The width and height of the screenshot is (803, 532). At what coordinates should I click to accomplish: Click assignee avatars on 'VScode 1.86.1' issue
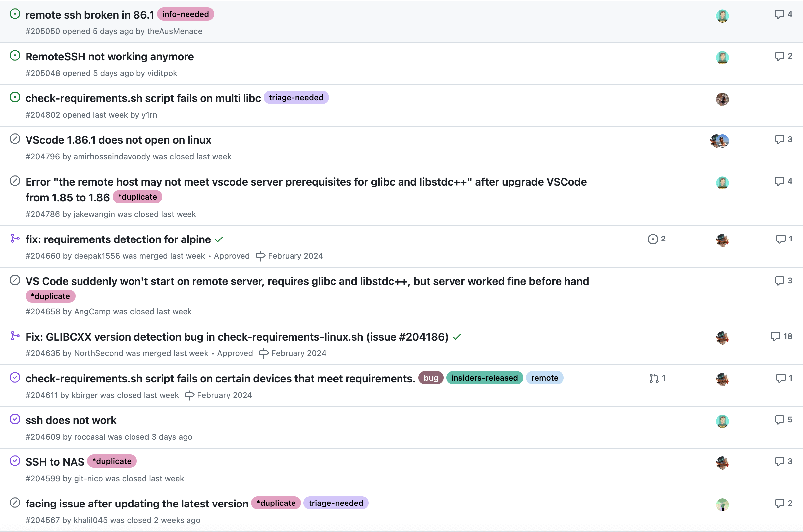coord(719,141)
